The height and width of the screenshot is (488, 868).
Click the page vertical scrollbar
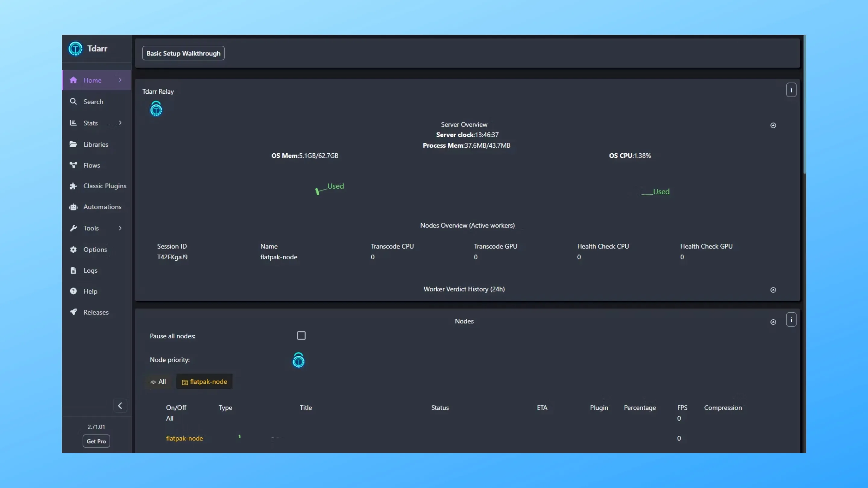805,105
